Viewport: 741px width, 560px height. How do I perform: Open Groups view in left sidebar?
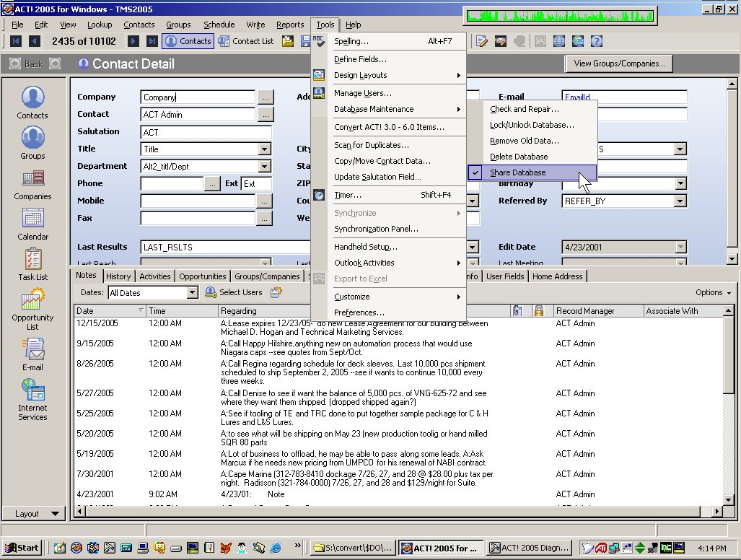coord(32,143)
